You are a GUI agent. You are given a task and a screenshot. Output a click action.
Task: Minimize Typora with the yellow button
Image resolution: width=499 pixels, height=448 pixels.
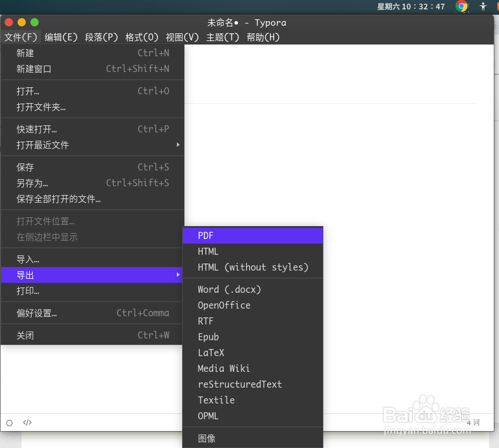tap(22, 22)
